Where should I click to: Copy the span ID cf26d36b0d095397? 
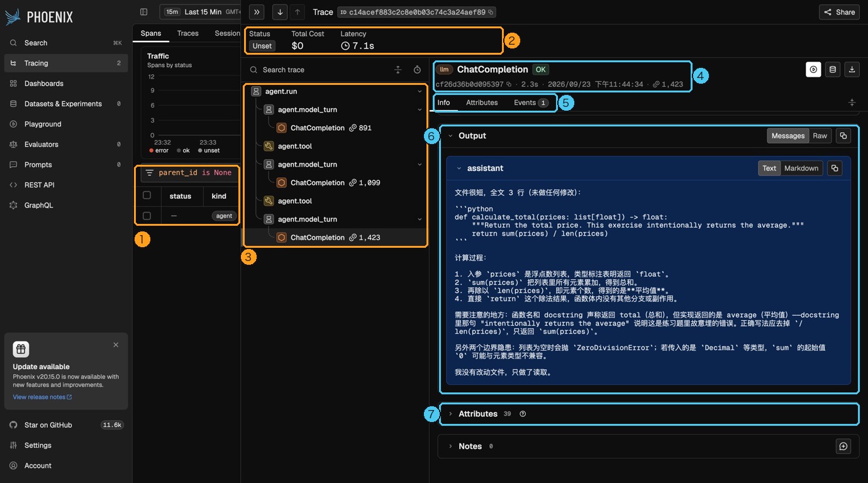pyautogui.click(x=509, y=84)
